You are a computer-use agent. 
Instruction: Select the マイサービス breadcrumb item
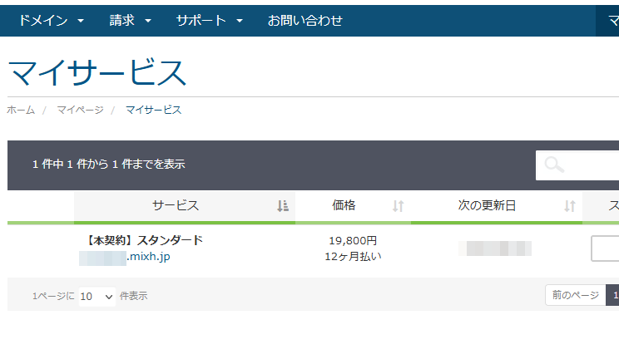pos(153,110)
